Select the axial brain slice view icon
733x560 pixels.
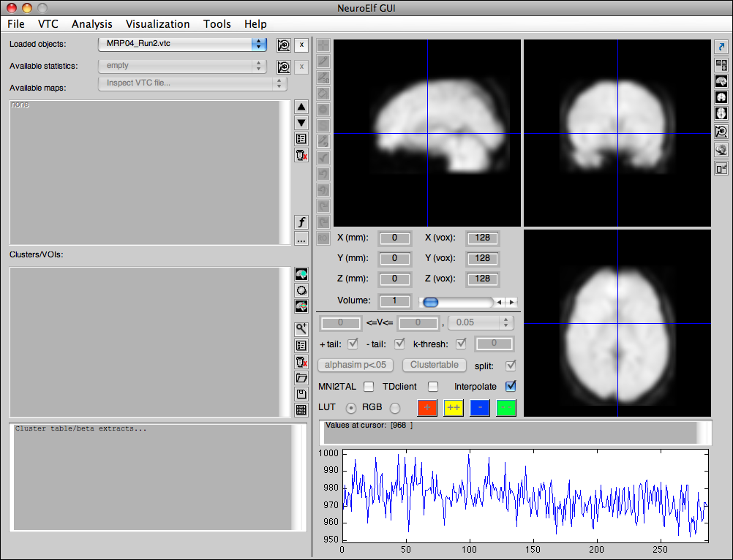[x=721, y=113]
